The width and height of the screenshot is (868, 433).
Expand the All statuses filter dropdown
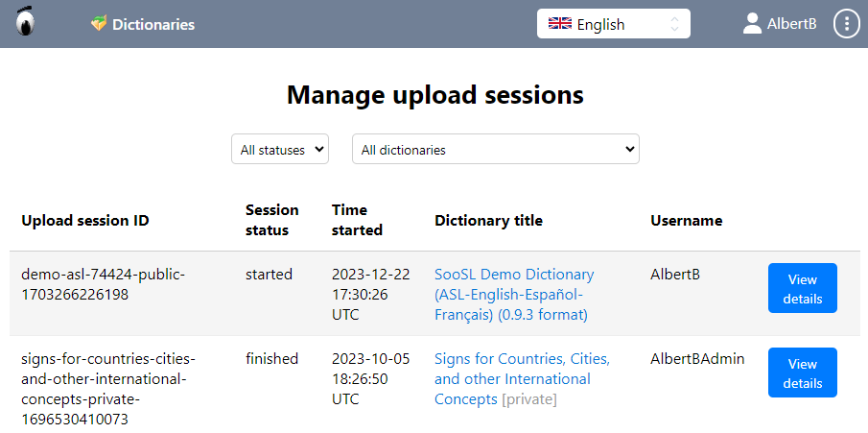click(280, 150)
